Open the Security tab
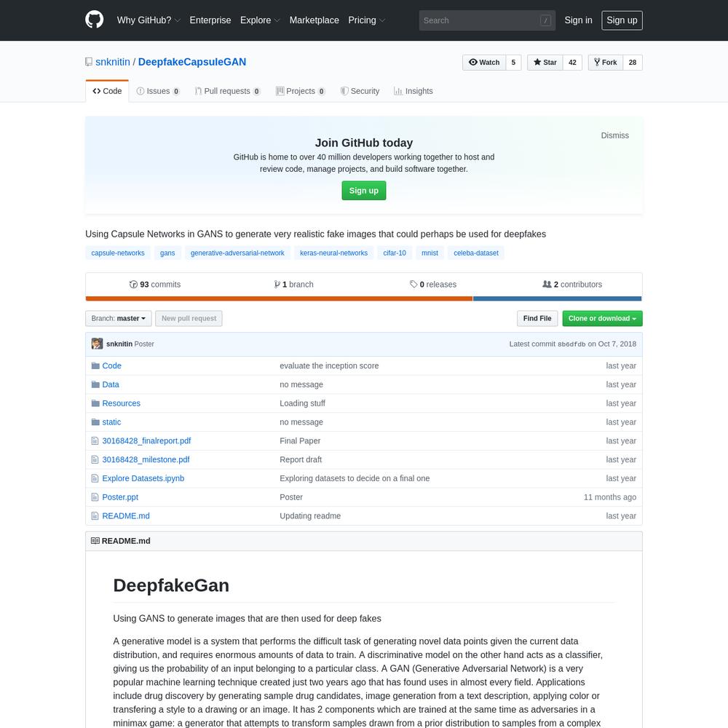This screenshot has height=728, width=728. (x=360, y=91)
